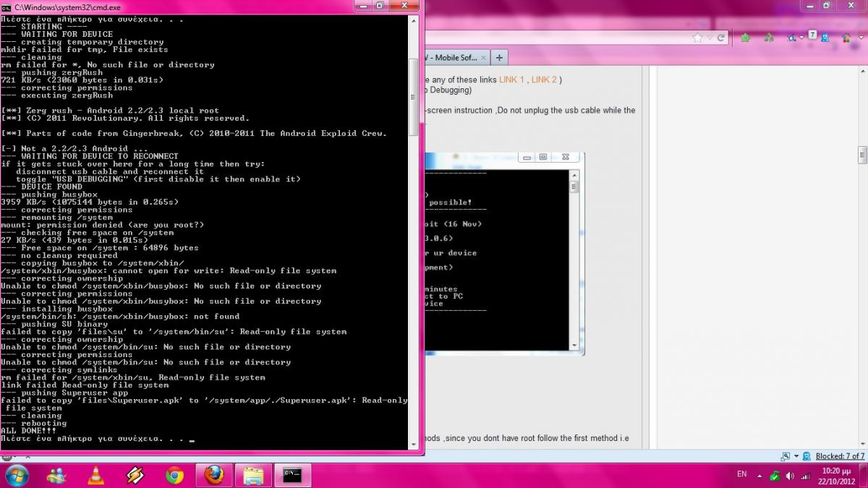868x488 pixels.
Task: Click the blue gear add-on icon
Action: click(x=791, y=38)
